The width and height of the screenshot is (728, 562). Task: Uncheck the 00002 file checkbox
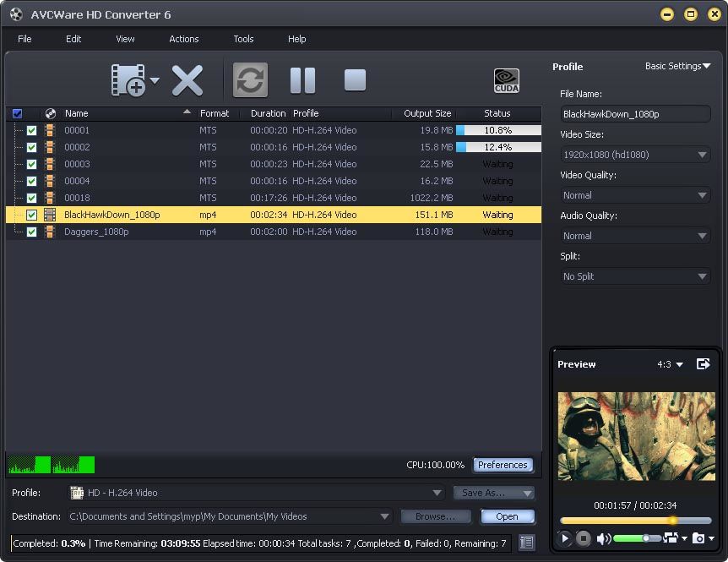pos(31,148)
